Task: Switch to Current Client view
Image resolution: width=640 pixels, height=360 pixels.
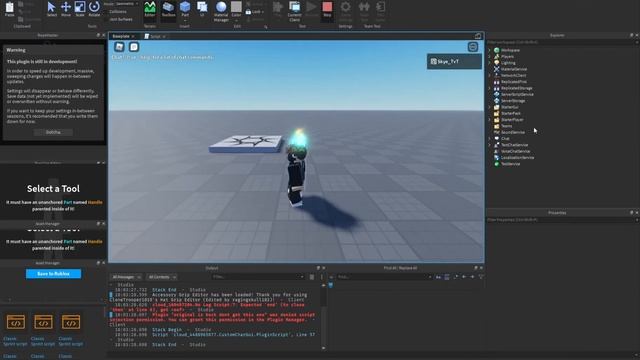Action: click(294, 11)
